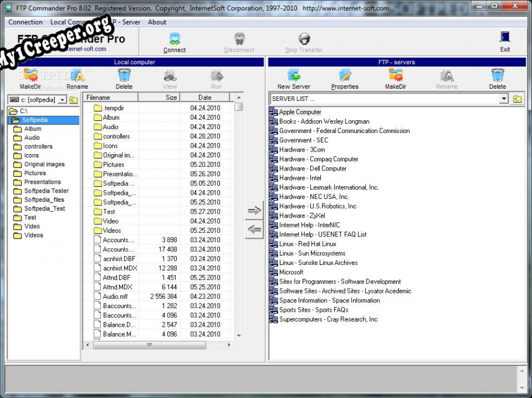Click MakeDir icon in FTP servers panel
The image size is (532, 398).
395,76
